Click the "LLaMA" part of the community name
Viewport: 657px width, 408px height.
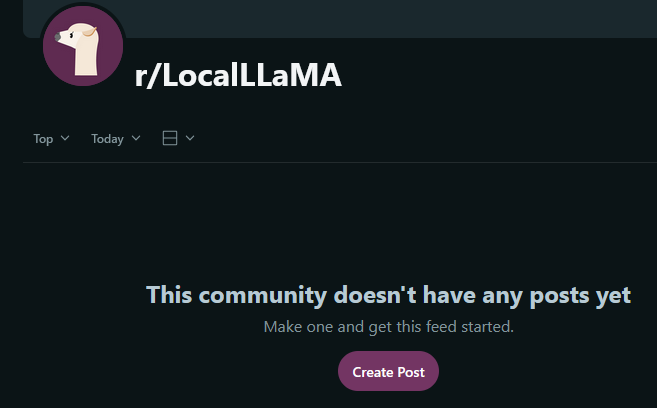[x=291, y=75]
